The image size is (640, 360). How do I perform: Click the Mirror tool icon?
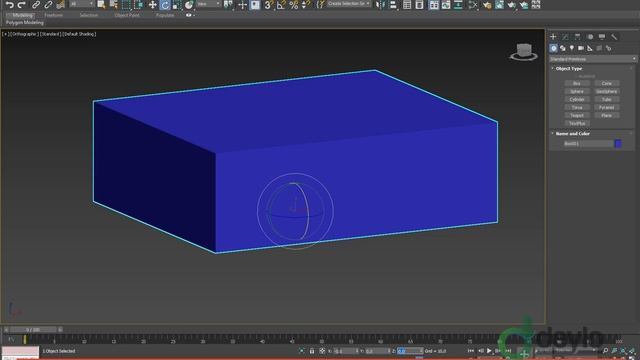380,5
